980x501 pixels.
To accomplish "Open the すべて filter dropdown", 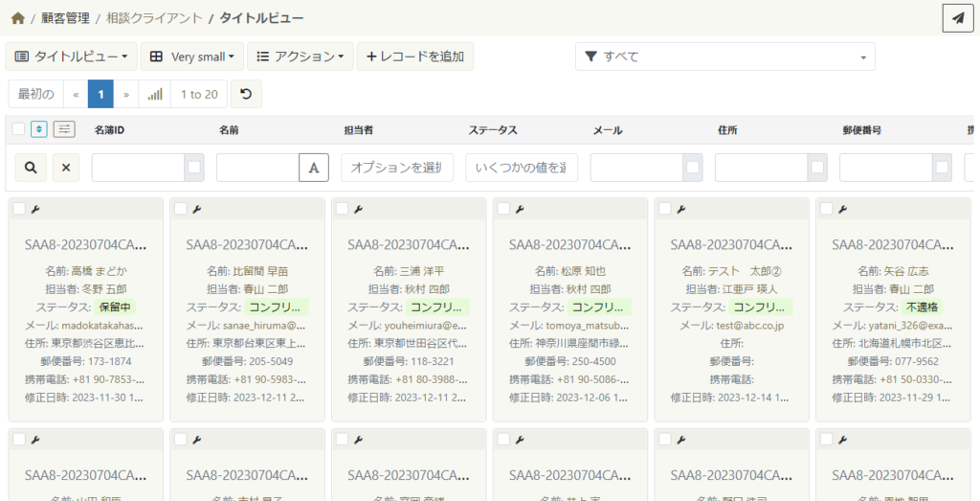I will pyautogui.click(x=724, y=57).
